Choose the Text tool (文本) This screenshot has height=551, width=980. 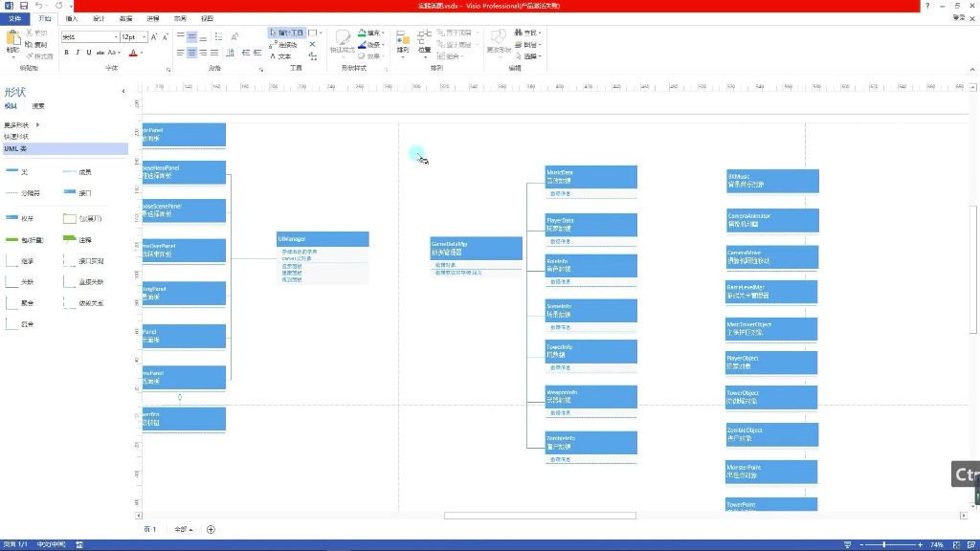coord(280,56)
